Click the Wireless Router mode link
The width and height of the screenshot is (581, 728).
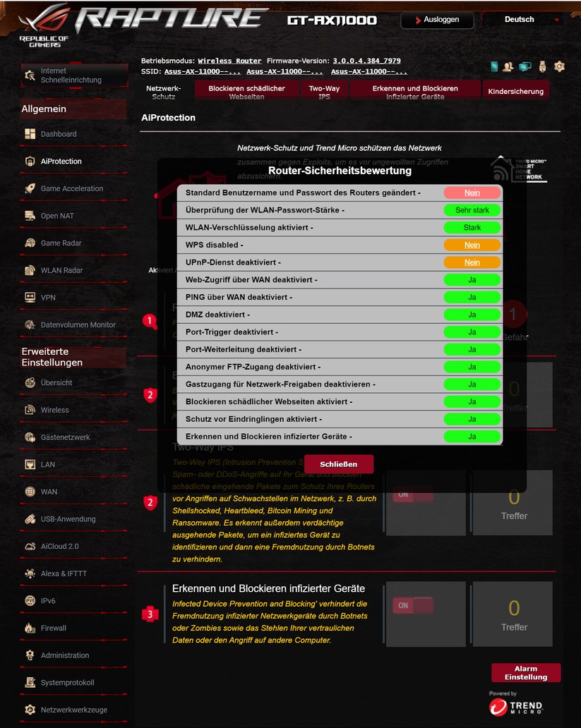click(229, 61)
